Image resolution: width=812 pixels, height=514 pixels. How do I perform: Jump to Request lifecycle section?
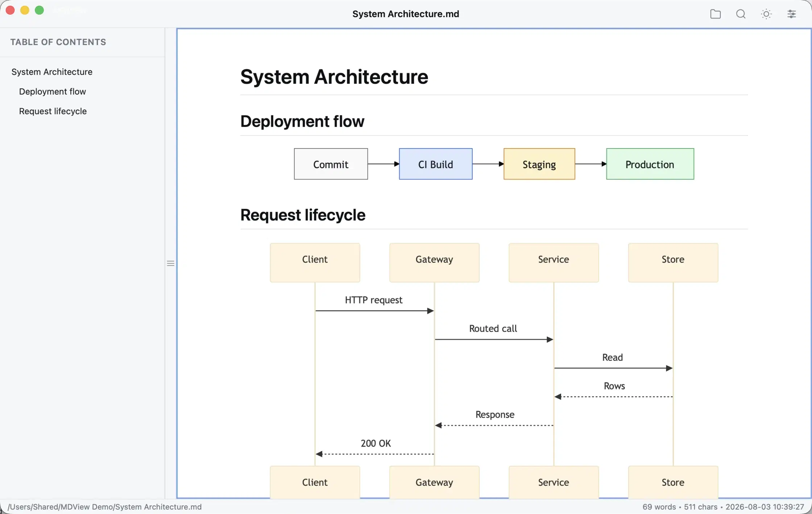point(53,111)
